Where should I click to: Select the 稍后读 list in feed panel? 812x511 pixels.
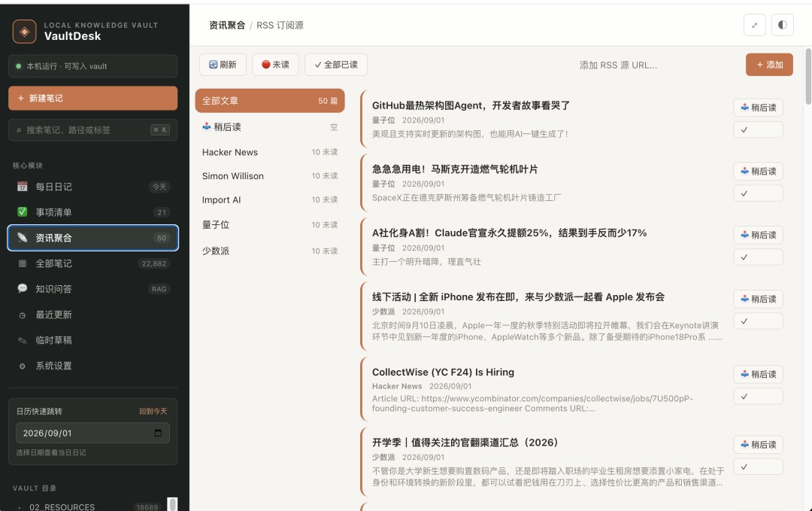(270, 127)
